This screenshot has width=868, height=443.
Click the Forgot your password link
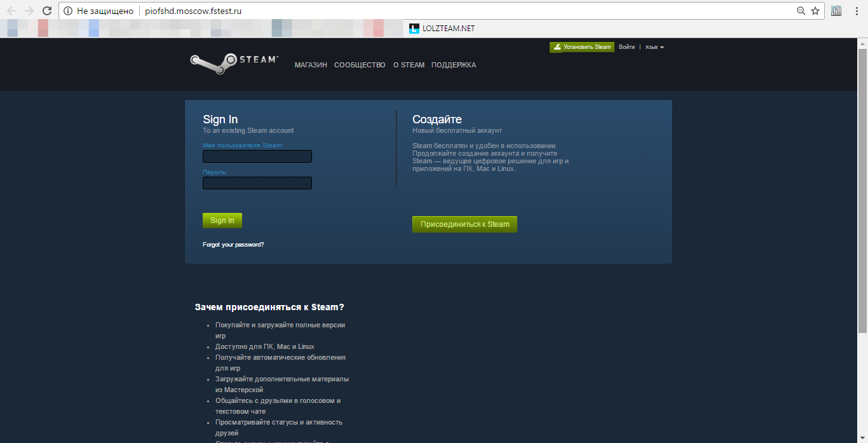[x=233, y=245]
